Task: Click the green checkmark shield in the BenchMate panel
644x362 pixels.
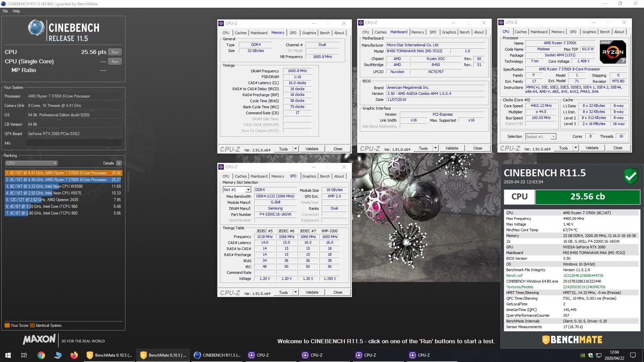Action: [631, 176]
